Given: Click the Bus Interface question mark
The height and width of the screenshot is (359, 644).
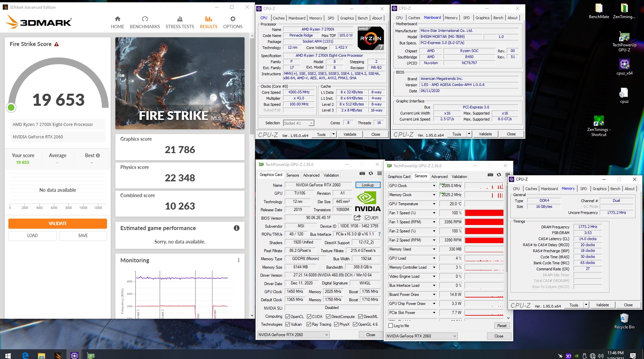Looking at the screenshot, I should point(379,234).
